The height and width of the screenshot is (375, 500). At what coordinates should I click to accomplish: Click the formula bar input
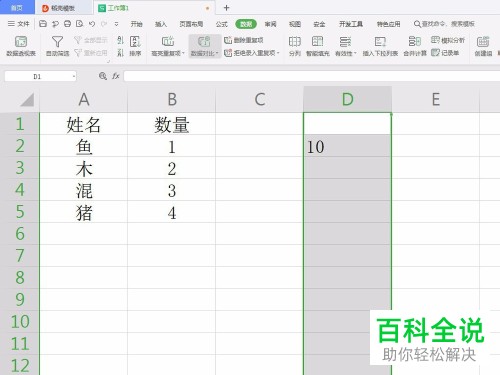(312, 76)
